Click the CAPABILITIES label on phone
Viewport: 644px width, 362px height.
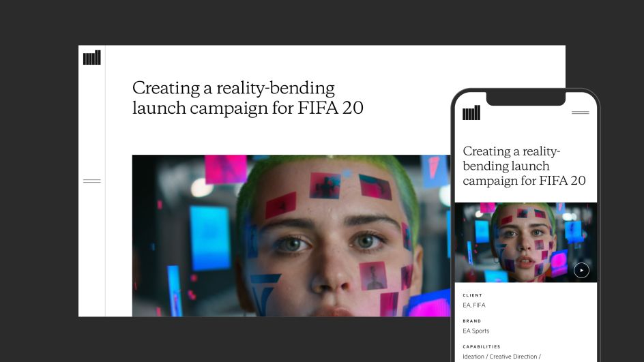(482, 347)
